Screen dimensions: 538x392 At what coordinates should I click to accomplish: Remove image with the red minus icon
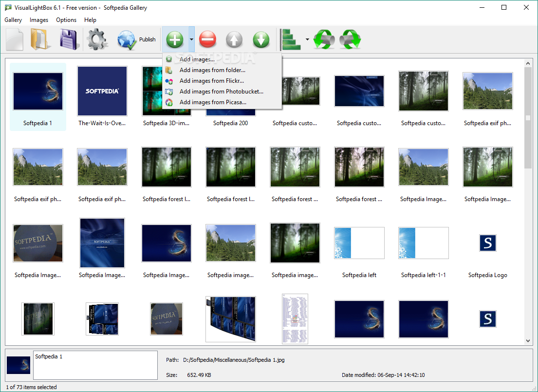[x=207, y=39]
